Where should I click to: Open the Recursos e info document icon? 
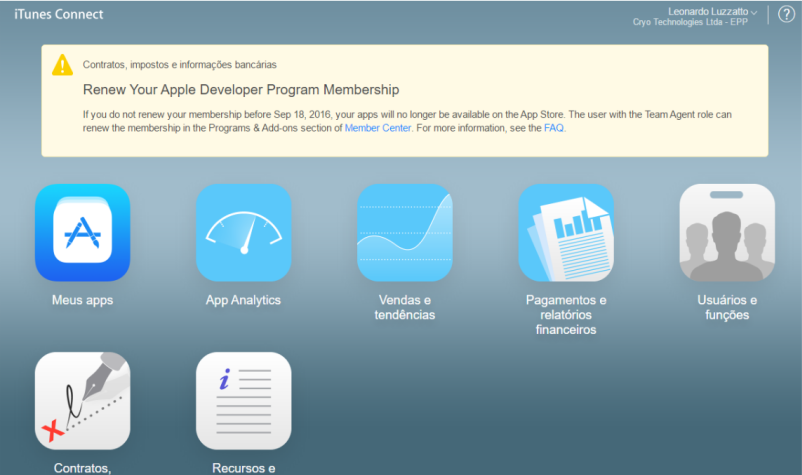[x=243, y=400]
